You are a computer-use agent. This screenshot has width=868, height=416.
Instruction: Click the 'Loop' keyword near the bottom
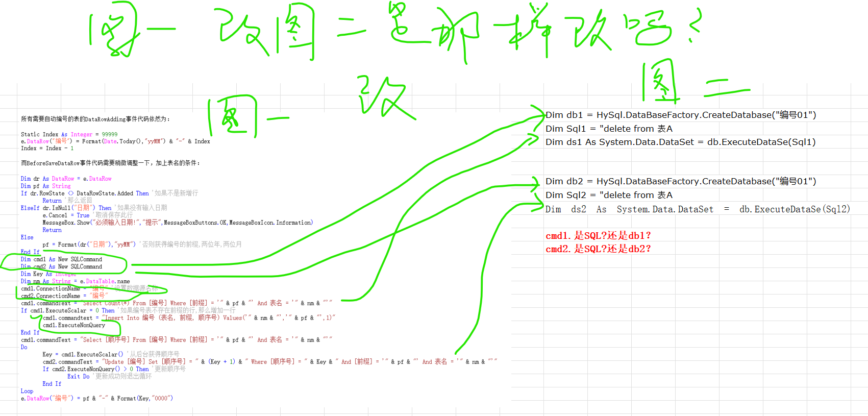pos(27,391)
